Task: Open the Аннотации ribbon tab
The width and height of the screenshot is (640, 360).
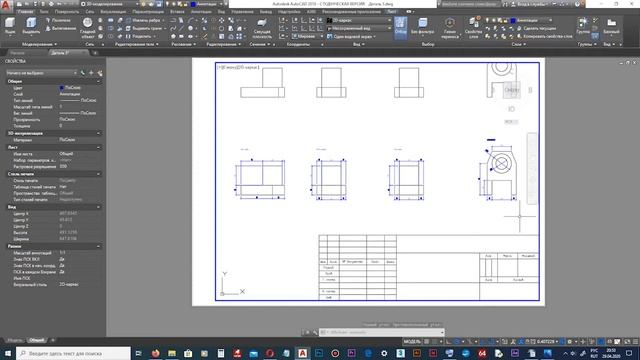Action: (201, 12)
